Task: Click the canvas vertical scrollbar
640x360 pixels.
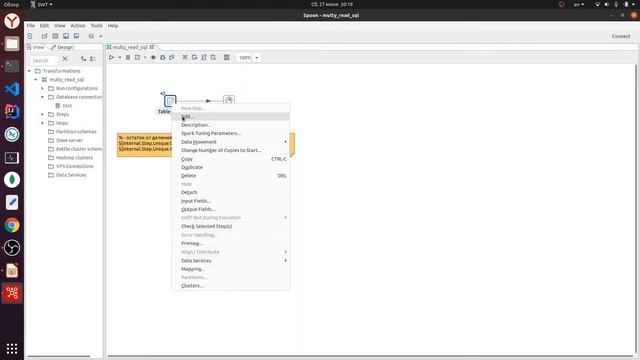Action: point(637,209)
